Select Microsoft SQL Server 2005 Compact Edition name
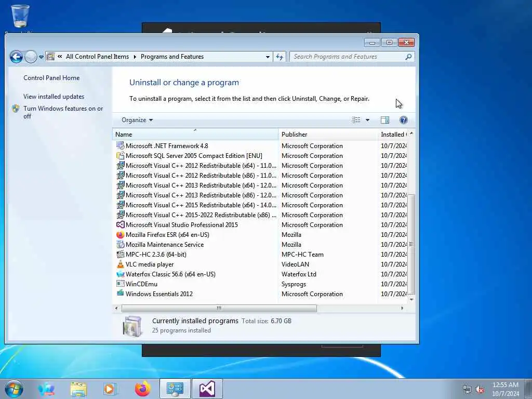 click(x=194, y=156)
